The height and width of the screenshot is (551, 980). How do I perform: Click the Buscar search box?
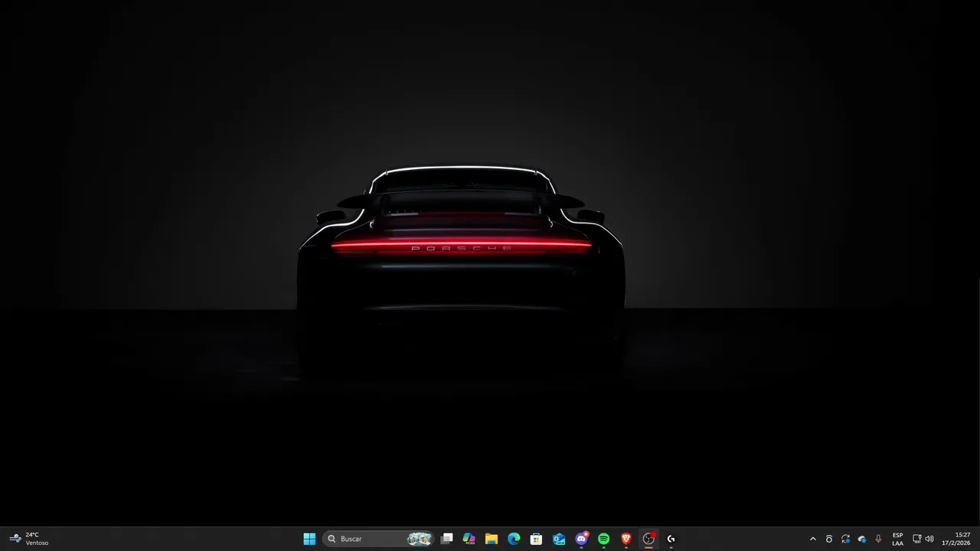coord(379,539)
